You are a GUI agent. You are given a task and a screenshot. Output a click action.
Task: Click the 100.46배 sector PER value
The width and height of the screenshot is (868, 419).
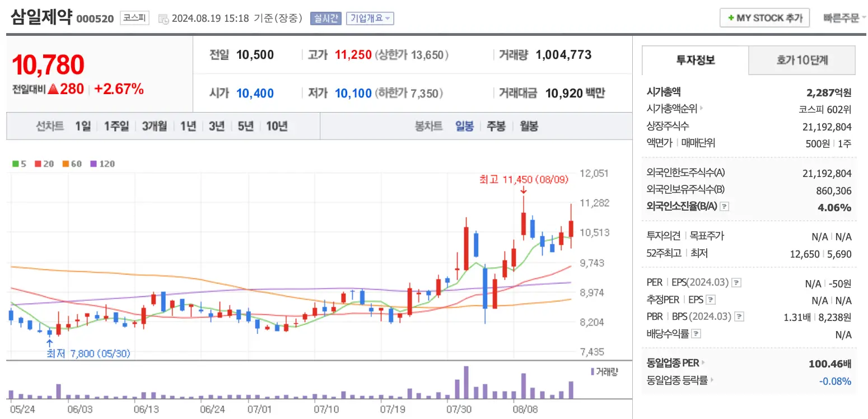[830, 364]
